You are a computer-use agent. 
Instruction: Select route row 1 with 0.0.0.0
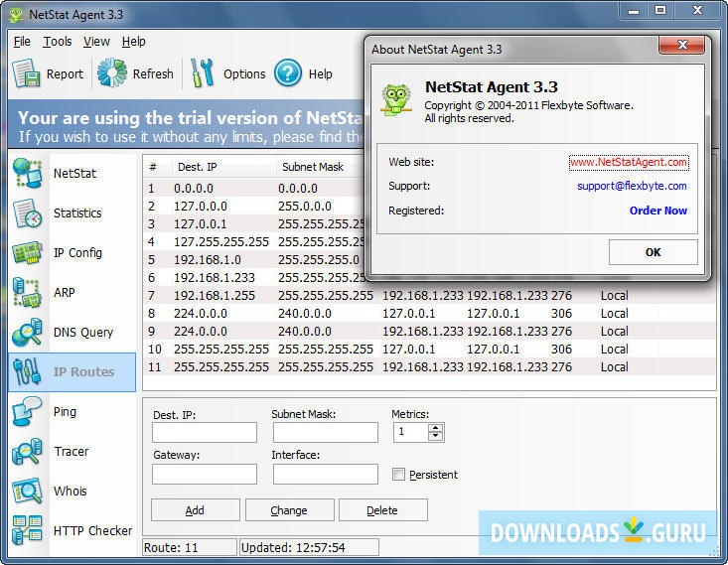coord(254,188)
